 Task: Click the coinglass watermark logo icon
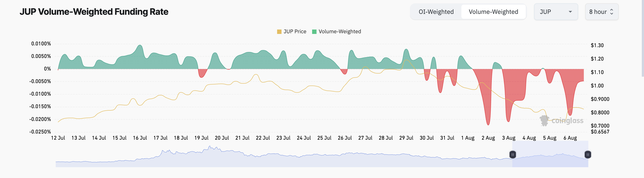(544, 121)
